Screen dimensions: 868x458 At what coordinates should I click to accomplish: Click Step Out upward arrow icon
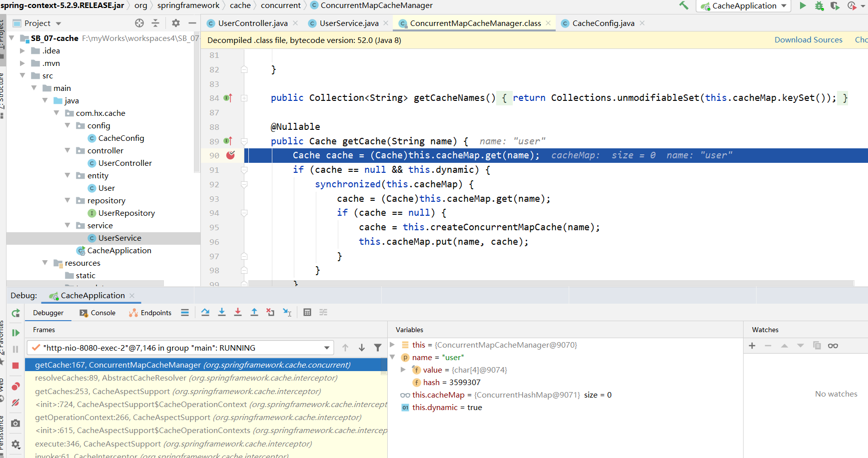tap(254, 312)
